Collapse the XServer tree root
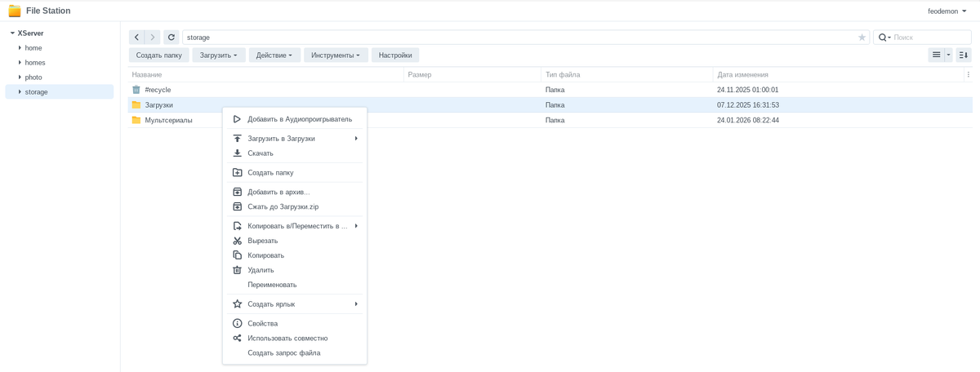The width and height of the screenshot is (980, 372). coord(12,33)
